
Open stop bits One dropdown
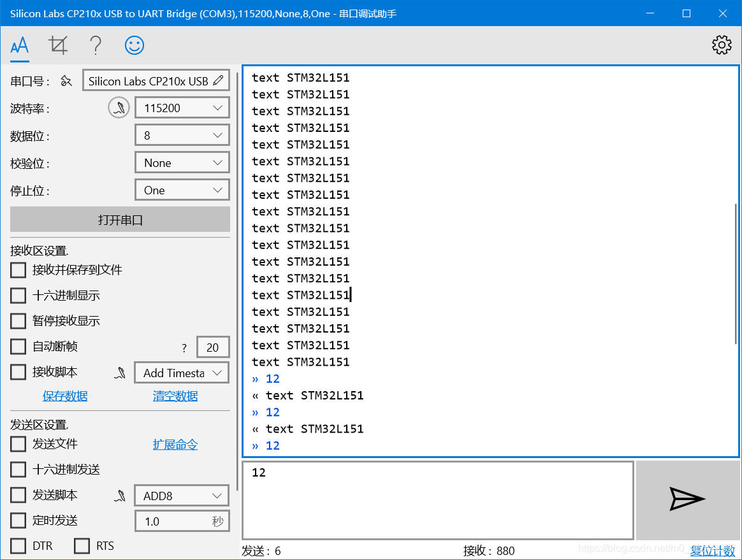click(182, 190)
